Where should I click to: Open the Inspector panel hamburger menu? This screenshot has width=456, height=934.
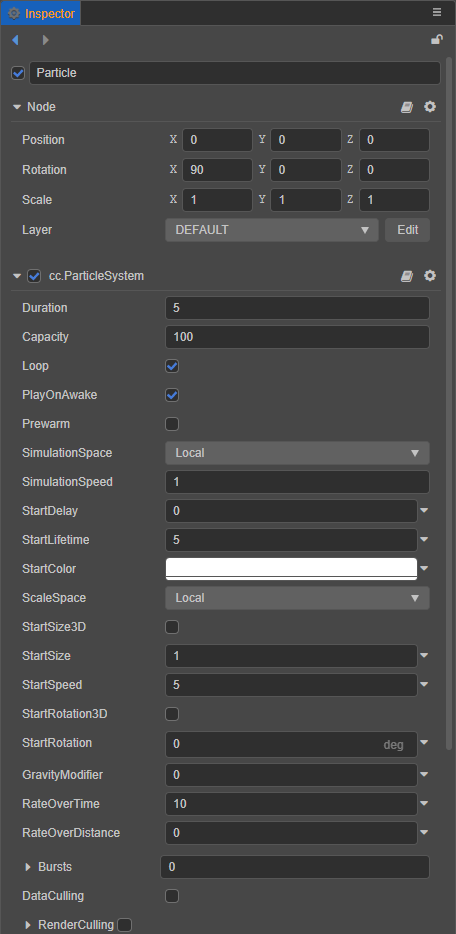pos(437,12)
